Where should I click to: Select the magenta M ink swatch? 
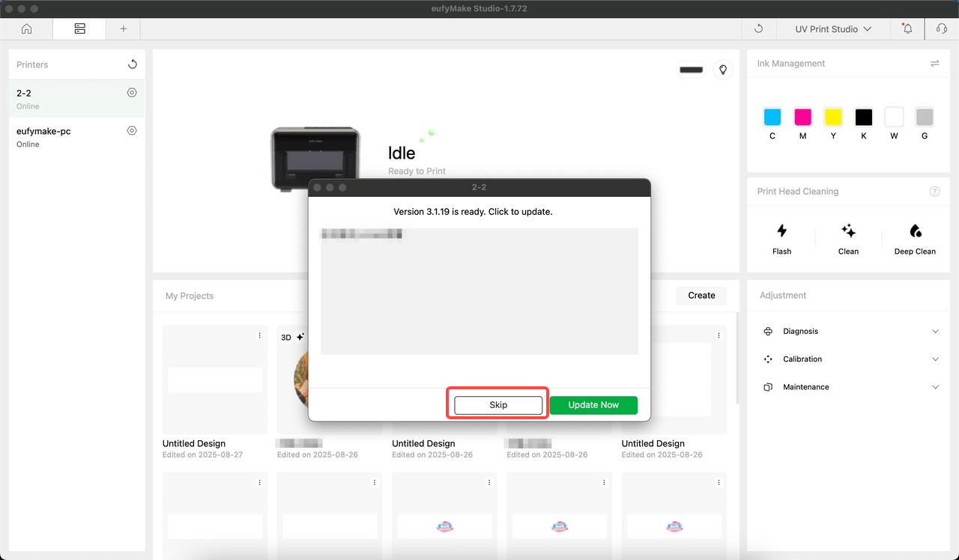click(803, 117)
